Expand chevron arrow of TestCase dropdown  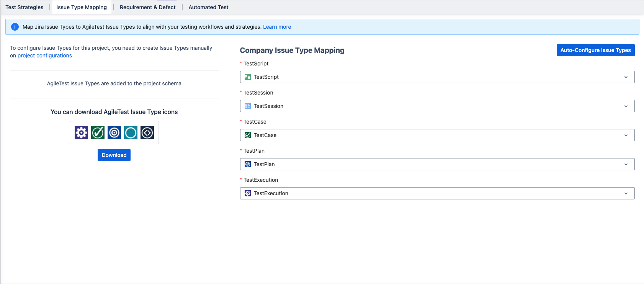point(626,135)
